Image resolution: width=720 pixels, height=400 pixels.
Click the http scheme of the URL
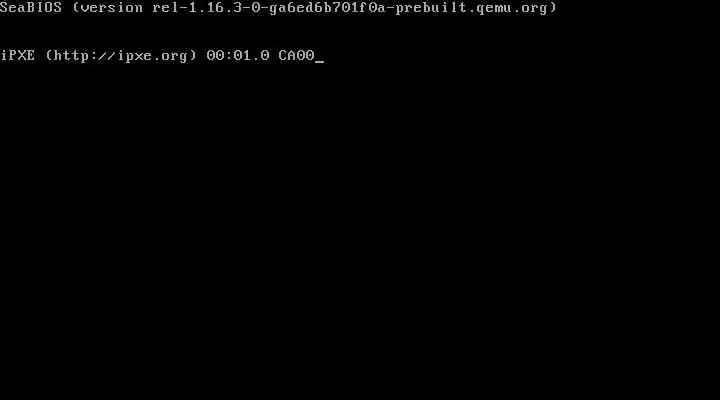coord(72,56)
